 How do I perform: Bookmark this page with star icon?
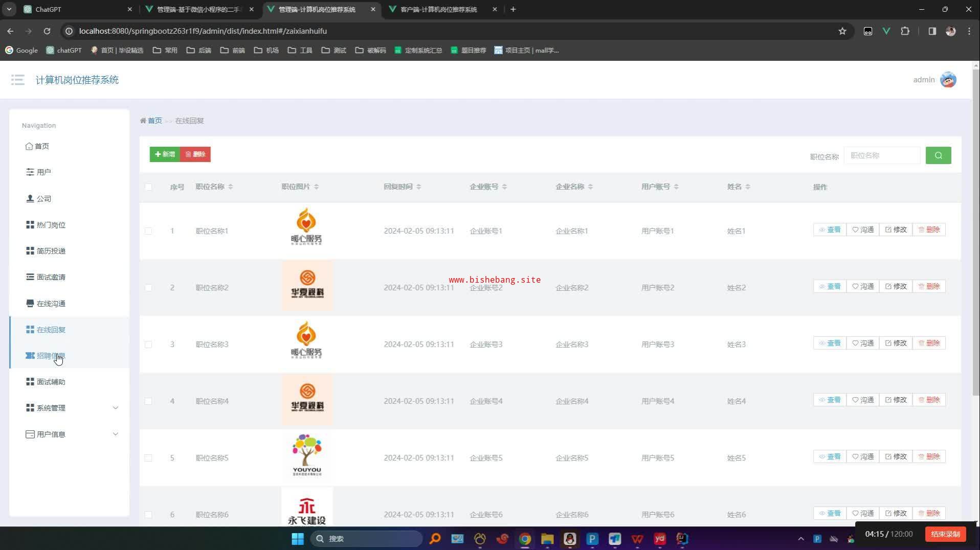(842, 31)
